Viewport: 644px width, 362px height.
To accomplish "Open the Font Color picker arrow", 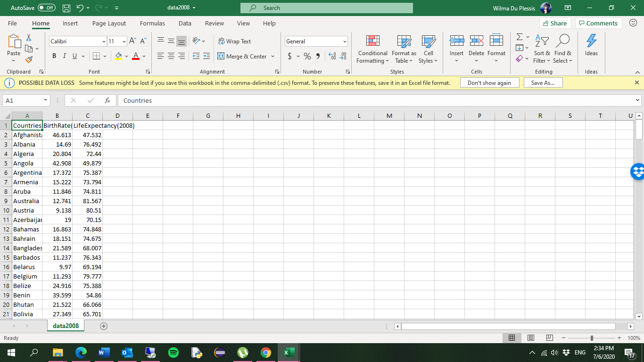I will 144,57.
